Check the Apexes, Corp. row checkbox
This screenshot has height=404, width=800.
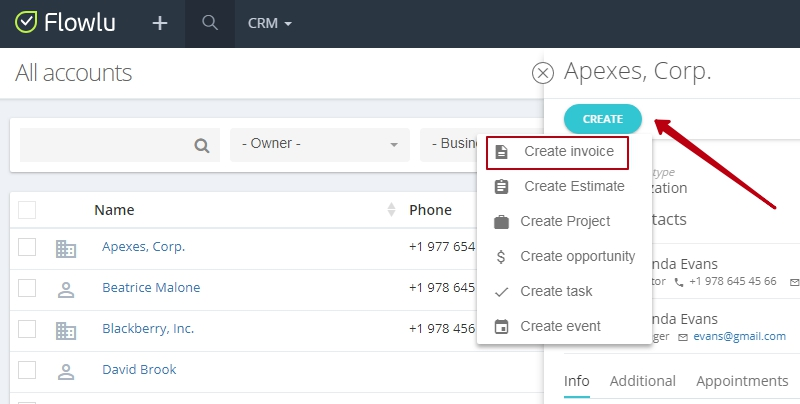click(27, 247)
